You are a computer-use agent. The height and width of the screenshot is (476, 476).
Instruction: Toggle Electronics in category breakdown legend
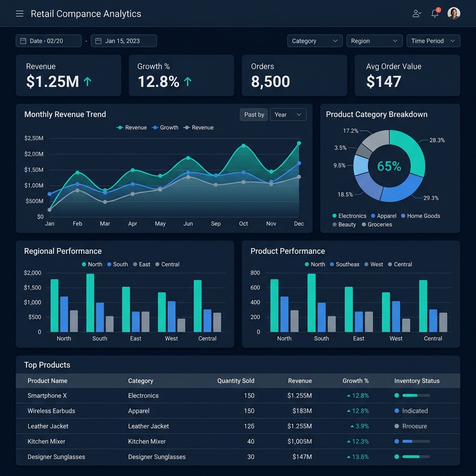click(350, 216)
